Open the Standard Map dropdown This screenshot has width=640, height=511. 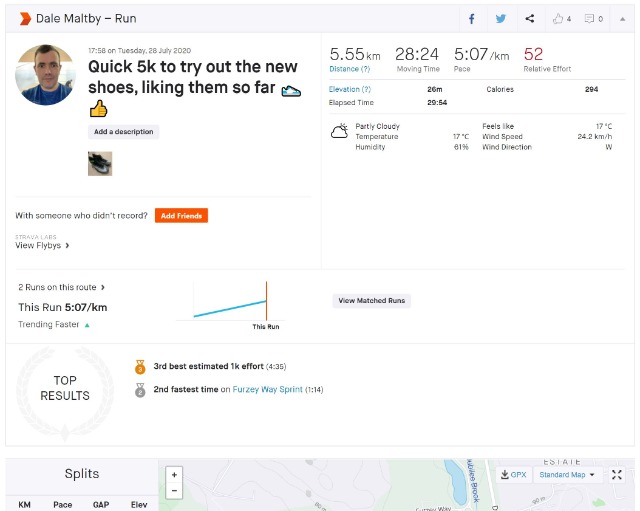[x=567, y=475]
